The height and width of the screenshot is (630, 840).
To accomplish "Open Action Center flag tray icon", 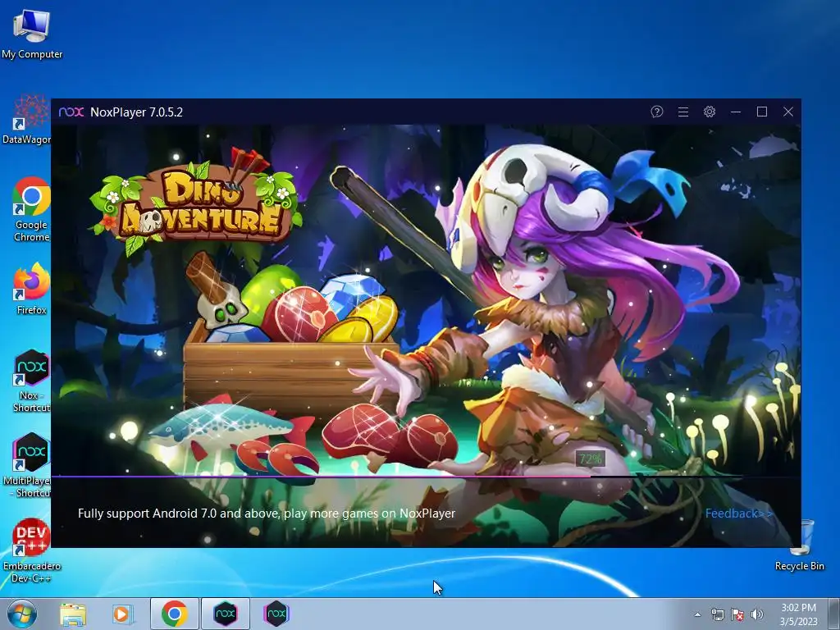I will 737,614.
